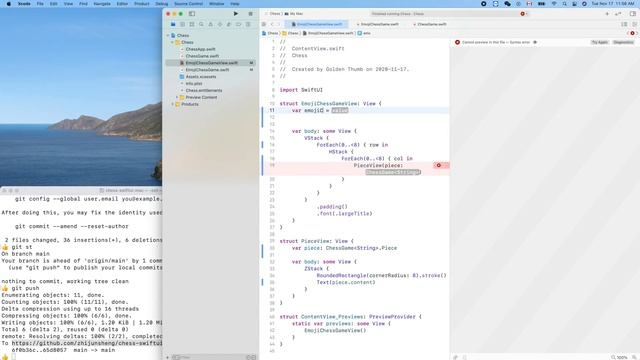Toggle the inspector panel on the right
Image resolution: width=640 pixels, height=360 pixels.
point(633,14)
